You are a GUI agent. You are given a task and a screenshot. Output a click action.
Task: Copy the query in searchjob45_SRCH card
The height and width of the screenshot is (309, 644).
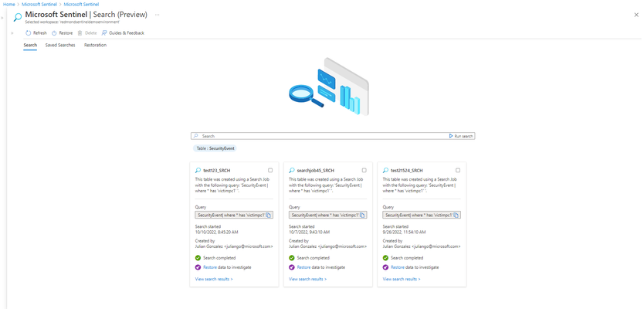362,215
